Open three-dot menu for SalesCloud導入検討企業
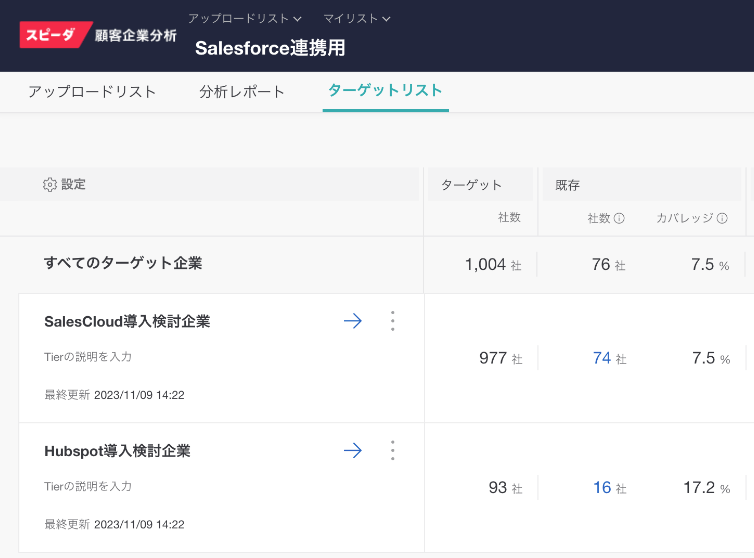754x558 pixels. coord(392,321)
